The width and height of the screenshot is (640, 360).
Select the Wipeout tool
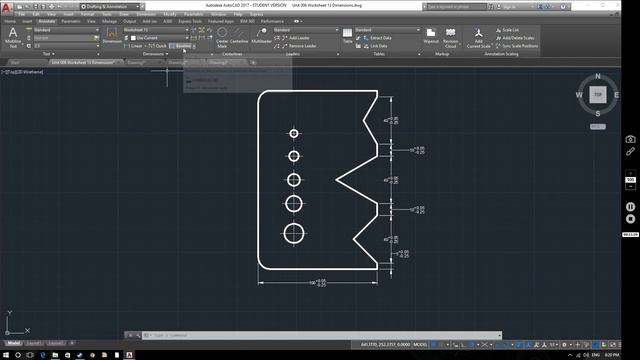click(431, 36)
